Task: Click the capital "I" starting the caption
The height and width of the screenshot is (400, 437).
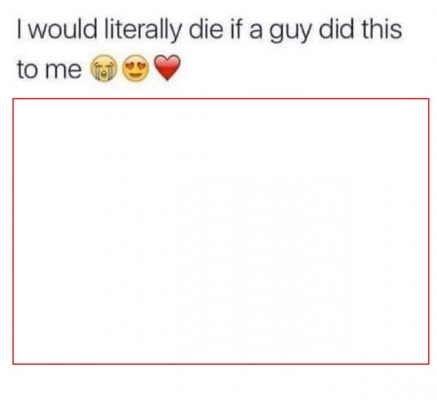Action: (20, 29)
